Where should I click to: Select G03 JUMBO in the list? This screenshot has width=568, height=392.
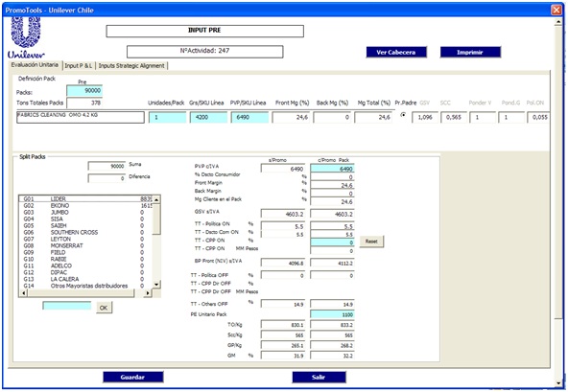tap(85, 212)
